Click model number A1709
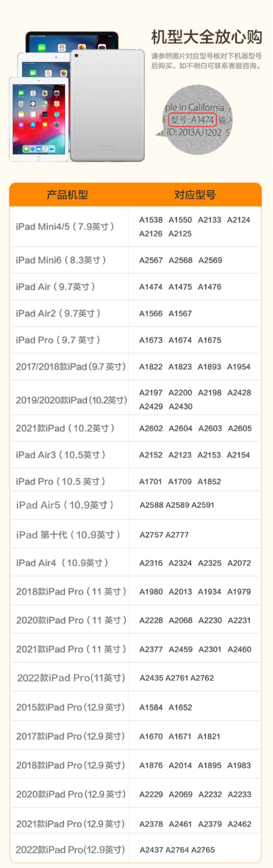The image size is (273, 868). pos(180,482)
